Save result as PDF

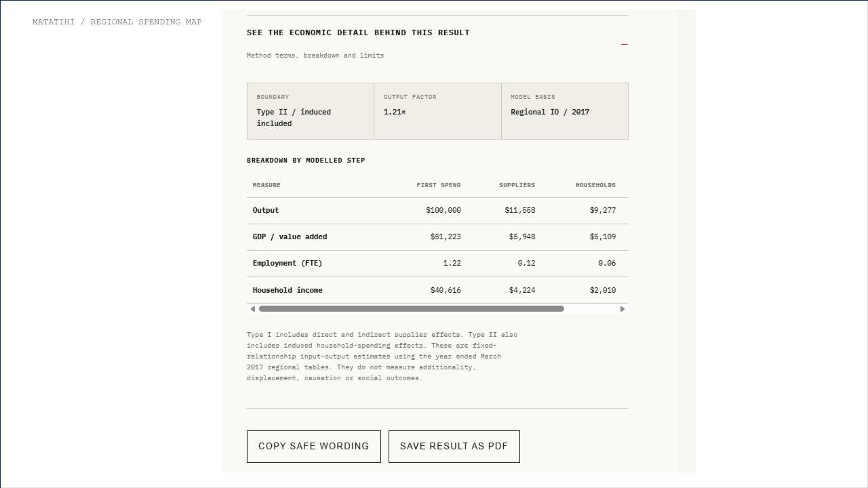(454, 447)
